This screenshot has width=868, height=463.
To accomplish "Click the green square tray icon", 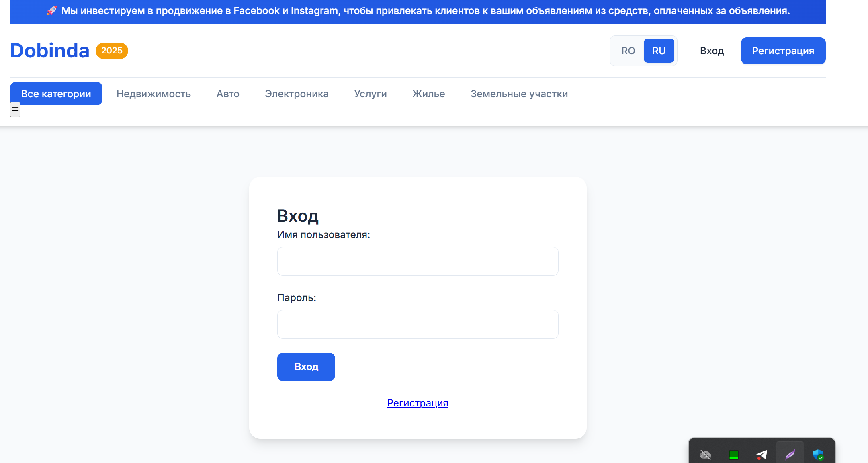I will pyautogui.click(x=734, y=455).
